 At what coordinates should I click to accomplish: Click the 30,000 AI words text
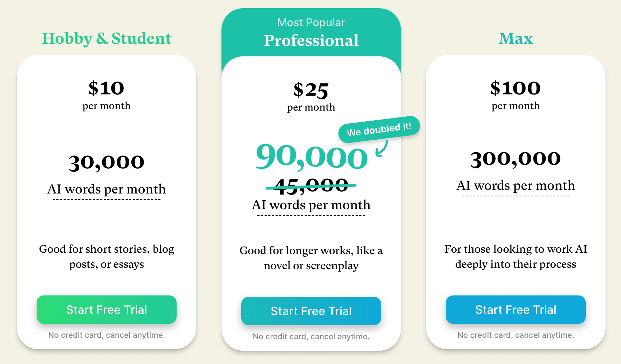click(106, 162)
